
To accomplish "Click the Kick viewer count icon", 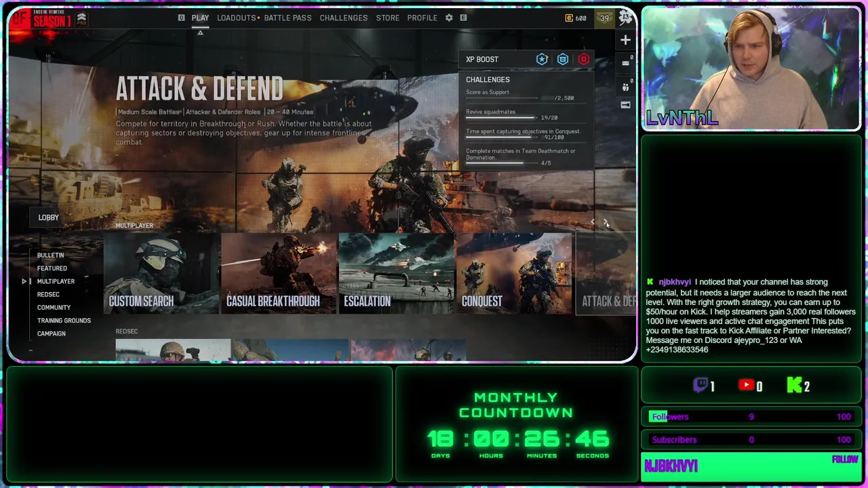I will (794, 386).
